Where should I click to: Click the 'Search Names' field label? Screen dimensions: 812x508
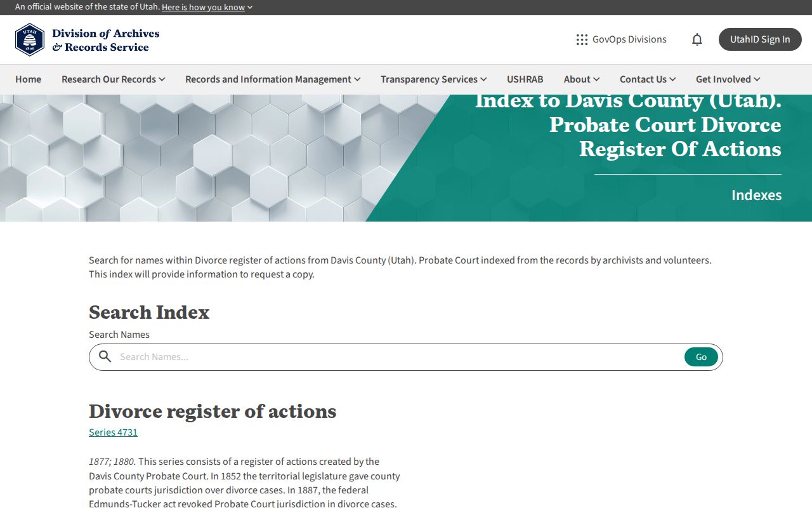click(119, 335)
